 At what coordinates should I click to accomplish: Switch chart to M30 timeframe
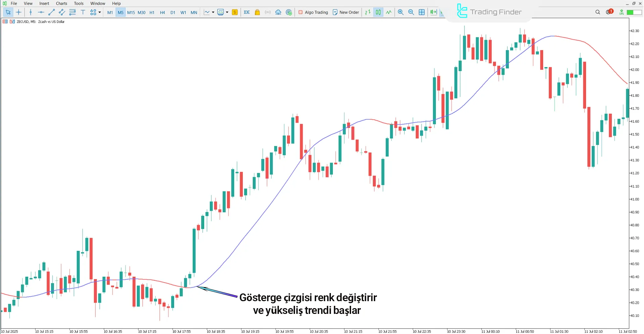point(142,12)
